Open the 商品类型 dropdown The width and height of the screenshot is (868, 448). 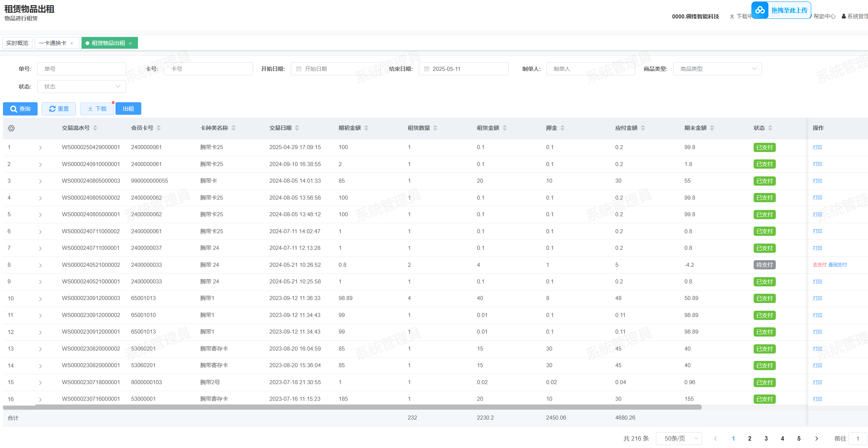pyautogui.click(x=717, y=69)
